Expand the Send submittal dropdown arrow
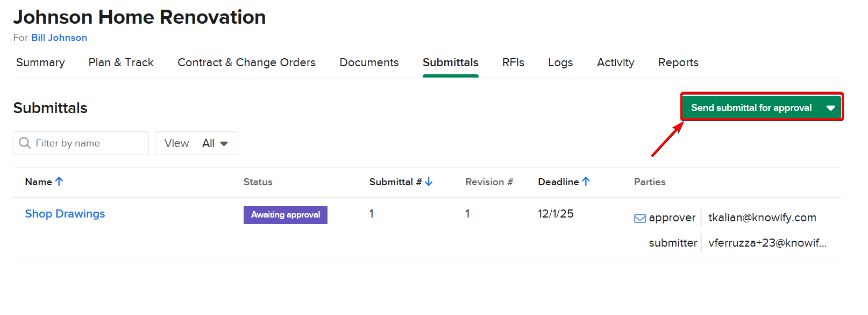 click(830, 108)
